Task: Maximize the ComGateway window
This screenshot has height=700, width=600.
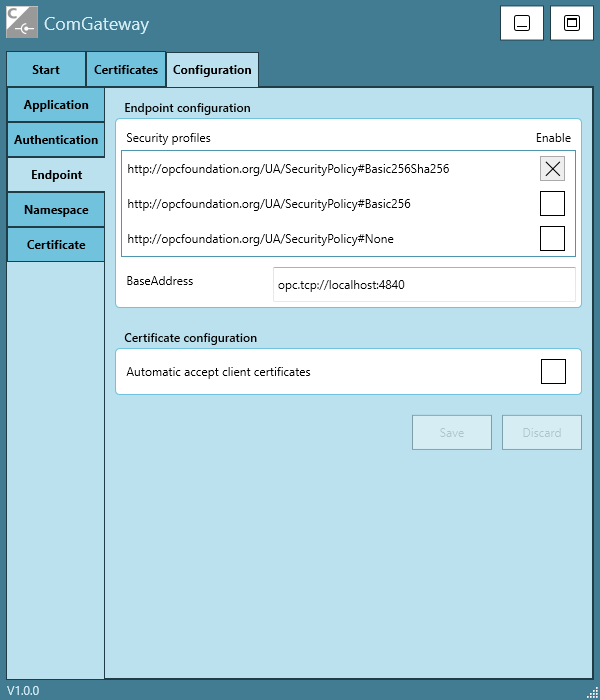Action: click(x=572, y=23)
